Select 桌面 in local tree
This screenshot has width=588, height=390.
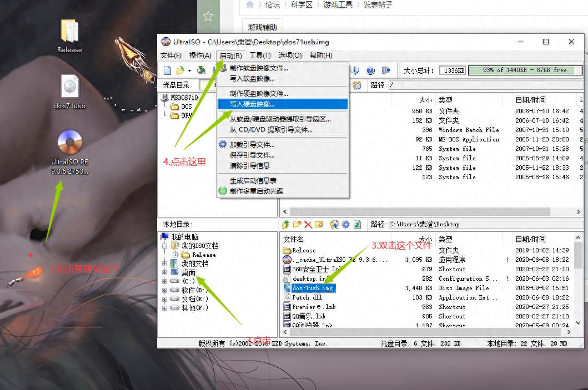[189, 273]
